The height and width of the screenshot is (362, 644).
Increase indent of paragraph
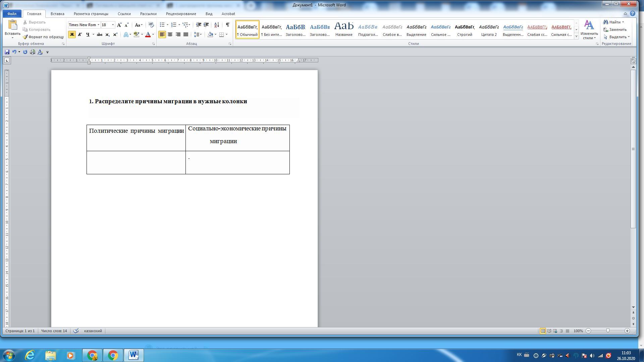pyautogui.click(x=206, y=25)
